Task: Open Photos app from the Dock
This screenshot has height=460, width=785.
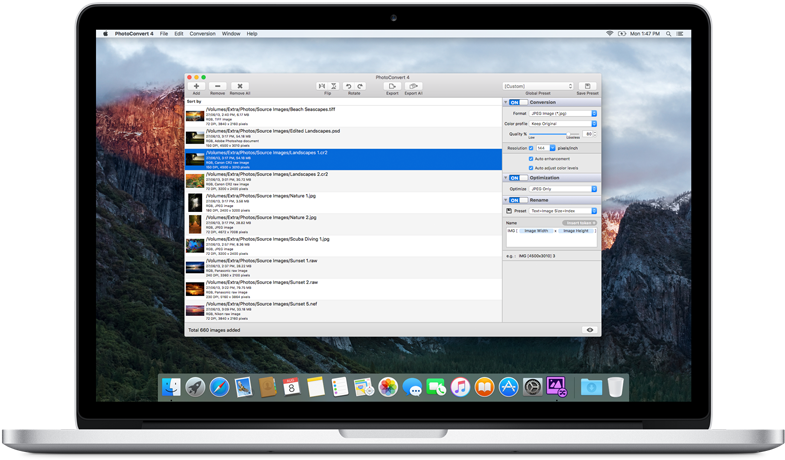Action: 388,387
